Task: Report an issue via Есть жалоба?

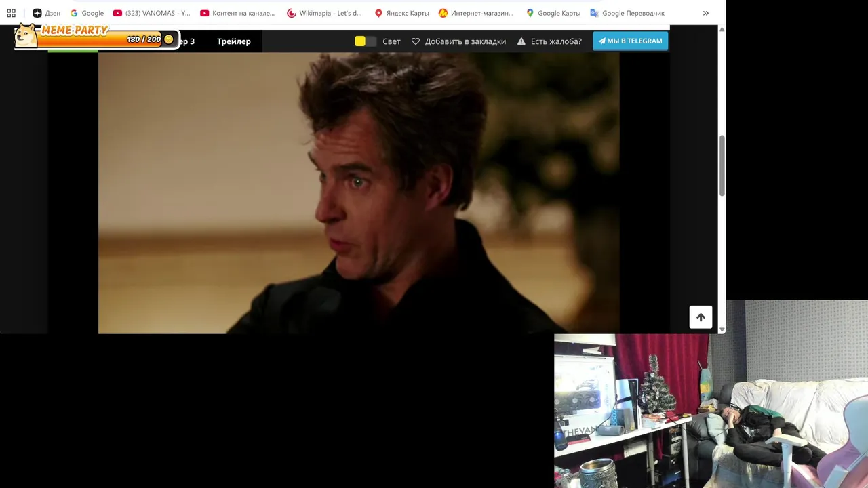Action: point(556,41)
